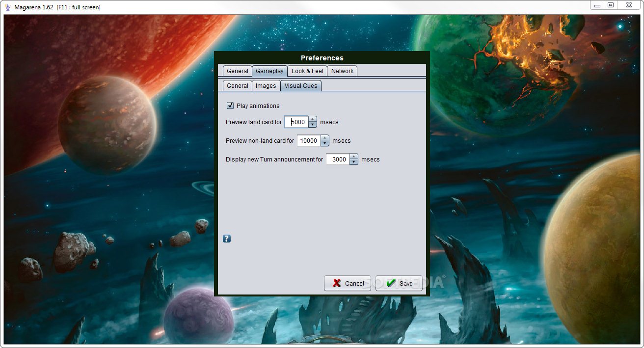This screenshot has width=644, height=348.
Task: Cancel the Preferences dialog
Action: [x=348, y=283]
